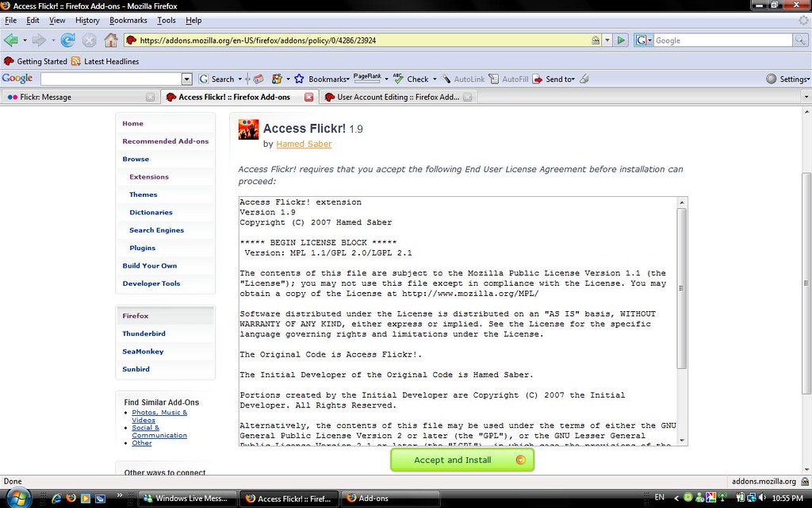
Task: Click the URL address bar
Action: (x=363, y=40)
